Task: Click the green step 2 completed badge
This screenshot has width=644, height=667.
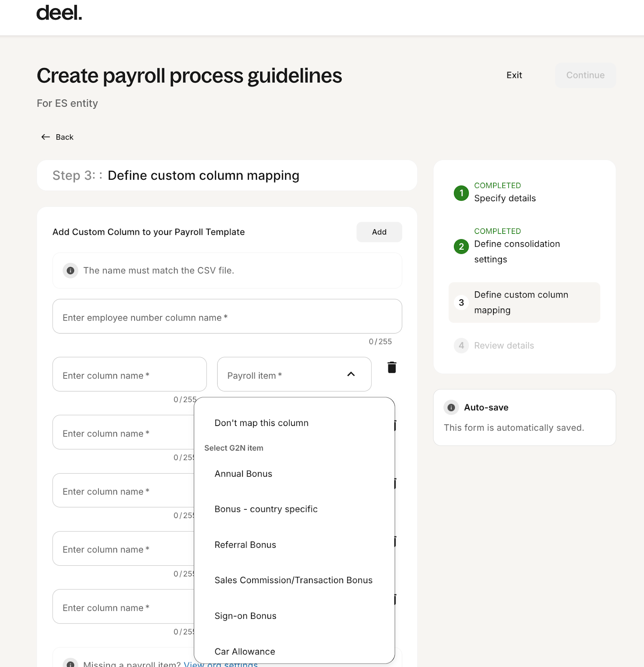Action: coord(461,246)
